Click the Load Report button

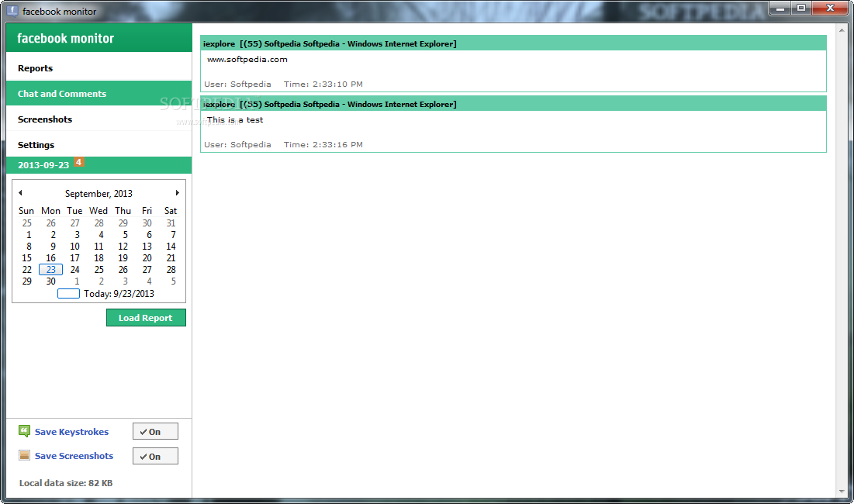146,318
